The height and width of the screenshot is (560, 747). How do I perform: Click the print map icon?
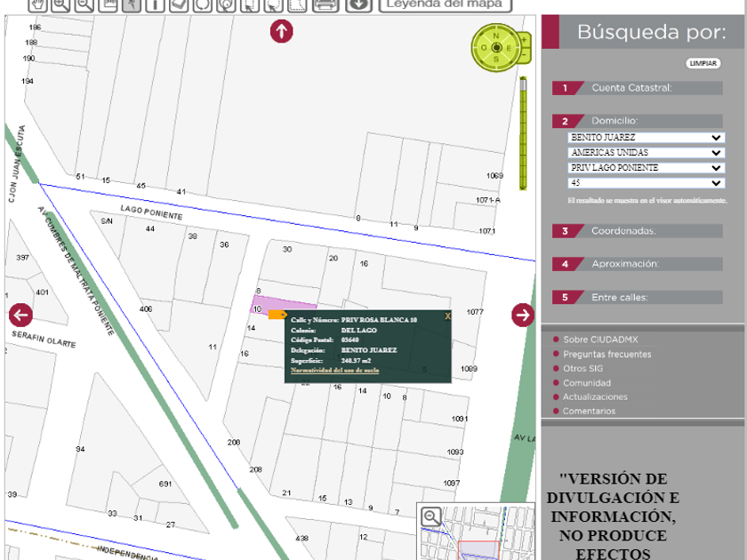point(325,4)
